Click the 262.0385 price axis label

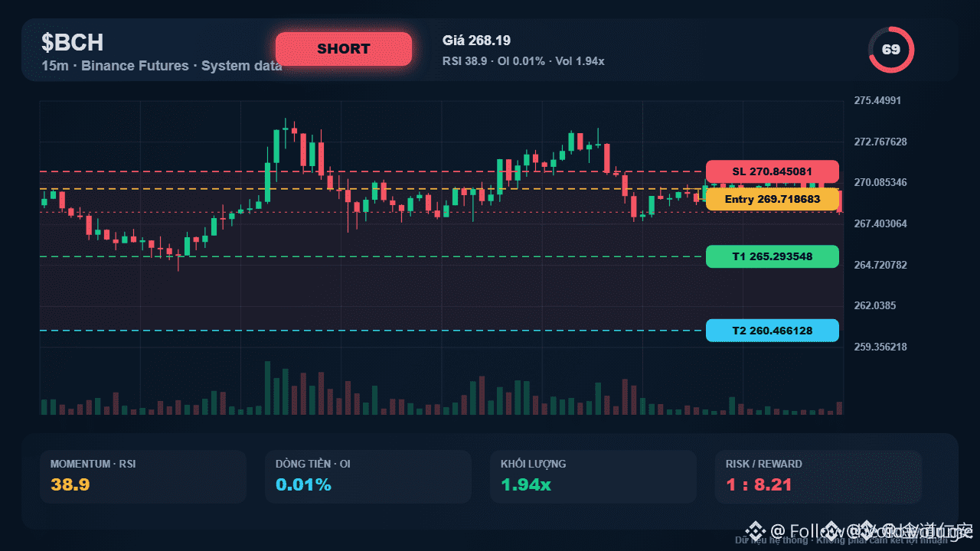(x=874, y=305)
